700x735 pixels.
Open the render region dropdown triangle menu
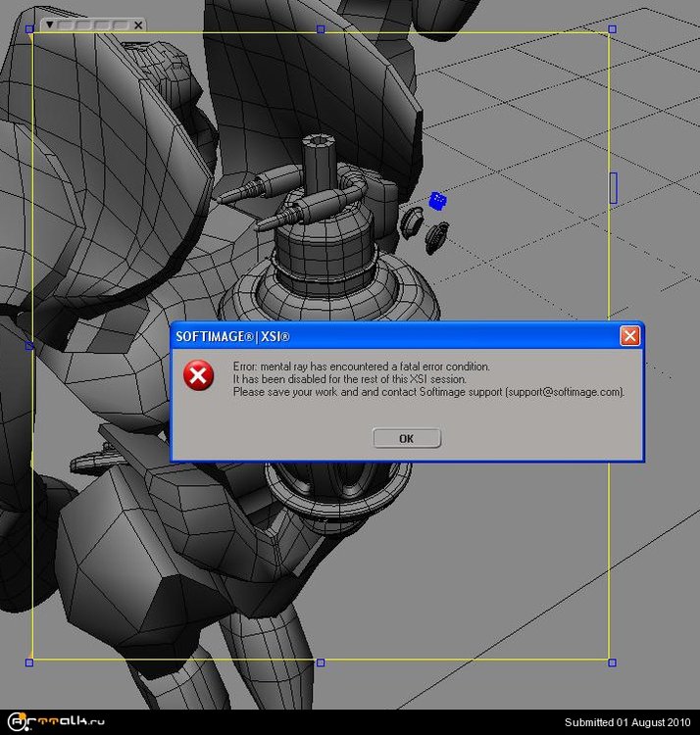click(49, 24)
